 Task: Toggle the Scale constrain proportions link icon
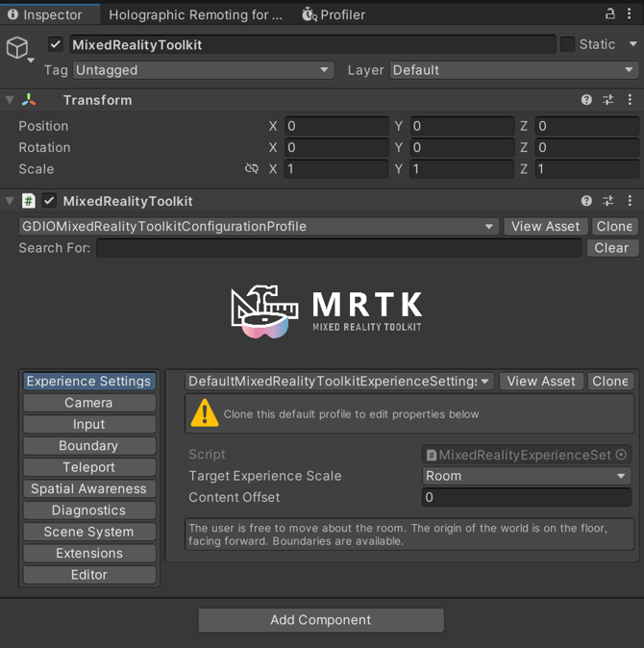click(252, 169)
